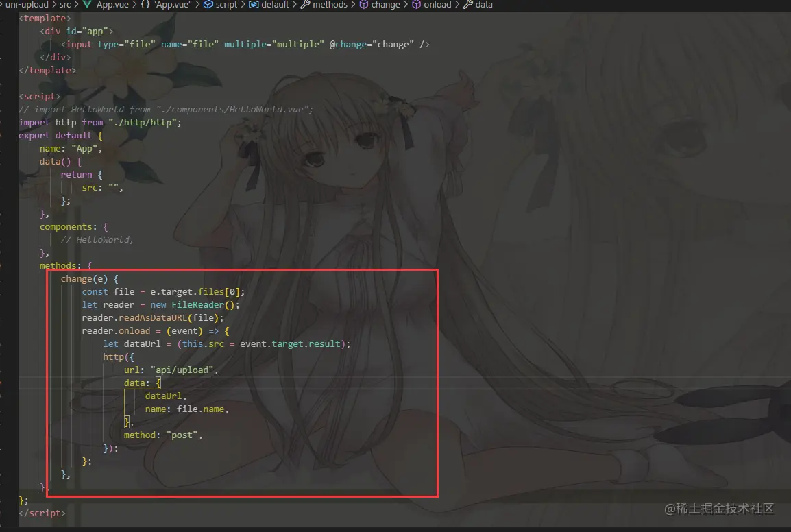
Task: Click the name: file.name line
Action: [187, 410]
